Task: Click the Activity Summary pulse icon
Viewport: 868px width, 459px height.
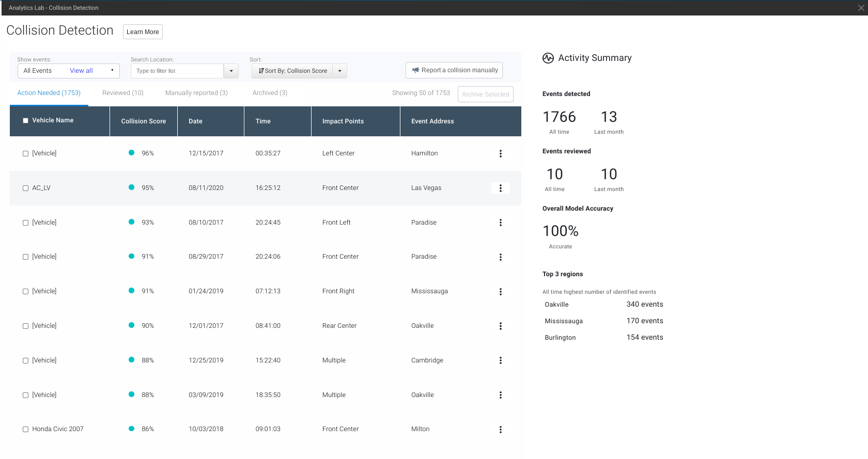Action: [548, 58]
